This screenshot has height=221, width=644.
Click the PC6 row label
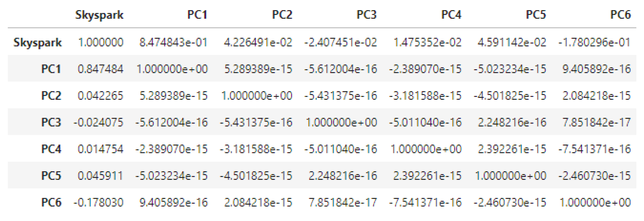point(51,202)
